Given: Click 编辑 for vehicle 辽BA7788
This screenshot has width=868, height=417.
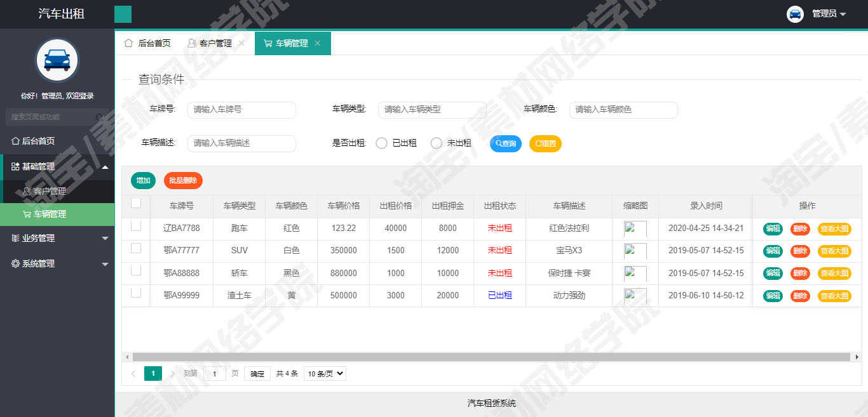Looking at the screenshot, I should (773, 229).
